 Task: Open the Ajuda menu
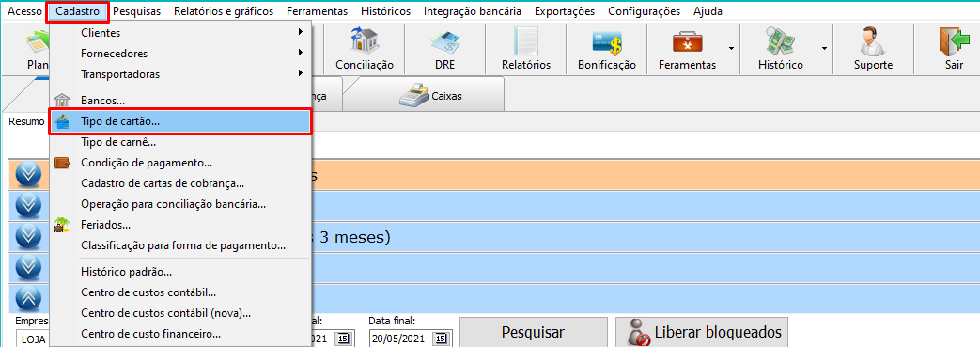click(708, 11)
